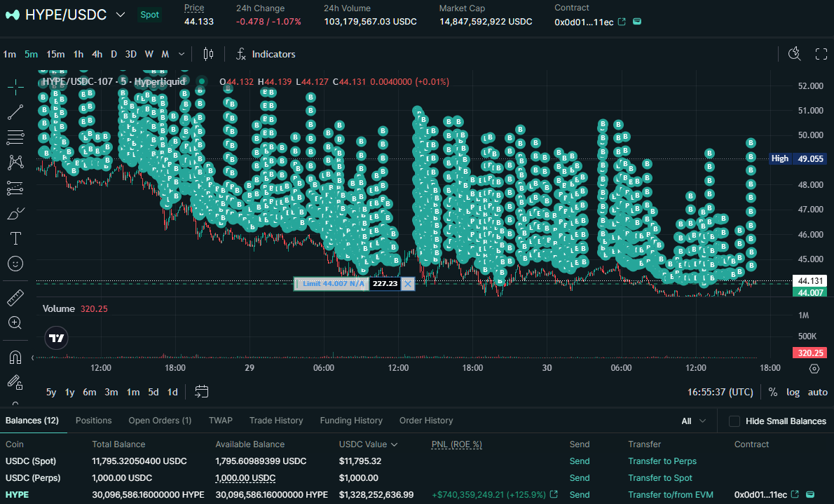
Task: Expand more timeframe options chevron
Action: pyautogui.click(x=182, y=54)
